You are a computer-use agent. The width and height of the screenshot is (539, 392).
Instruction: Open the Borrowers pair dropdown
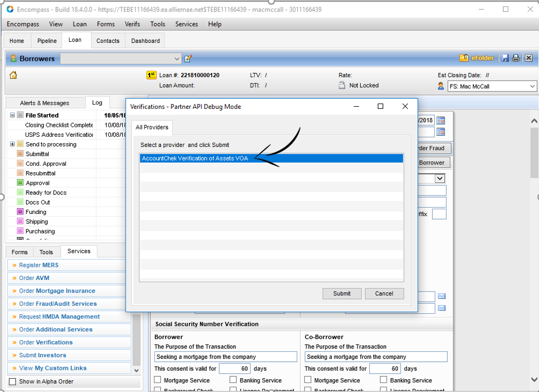tap(177, 59)
